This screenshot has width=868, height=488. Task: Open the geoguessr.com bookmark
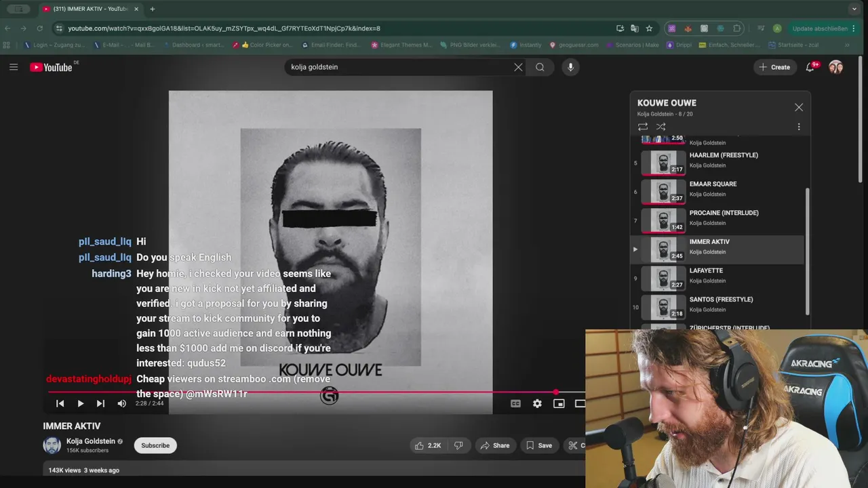coord(574,45)
